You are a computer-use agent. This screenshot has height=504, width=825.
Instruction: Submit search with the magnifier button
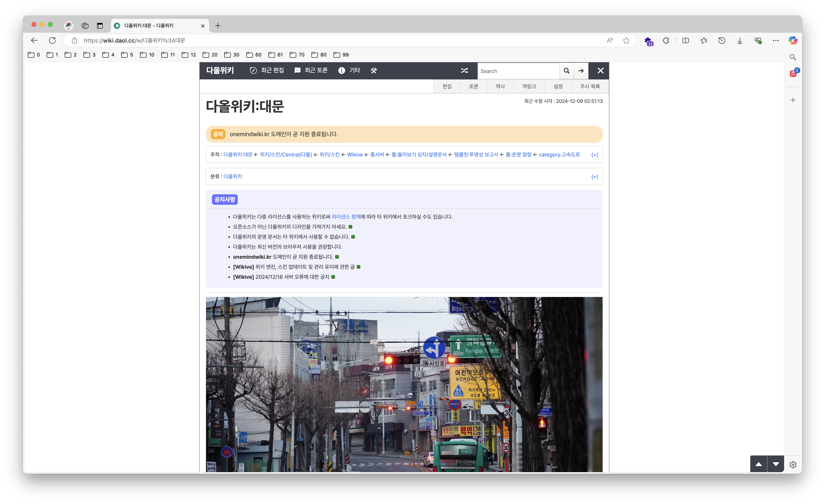click(x=567, y=71)
